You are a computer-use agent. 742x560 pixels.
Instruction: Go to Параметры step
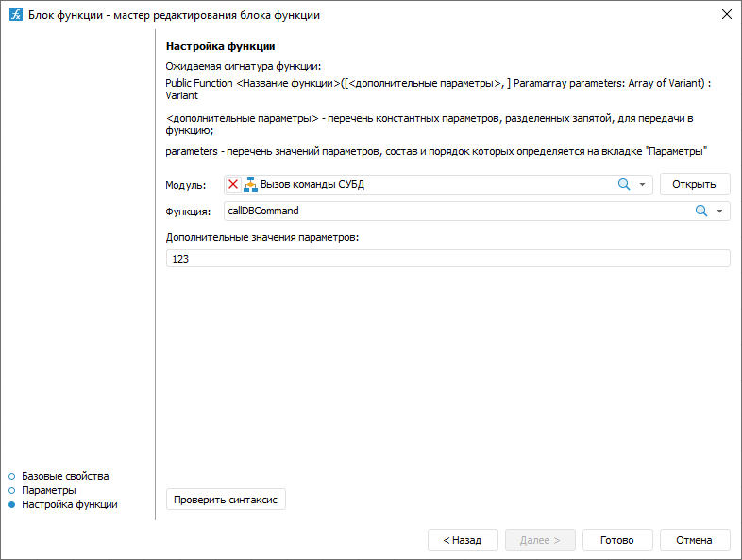pyautogui.click(x=49, y=490)
